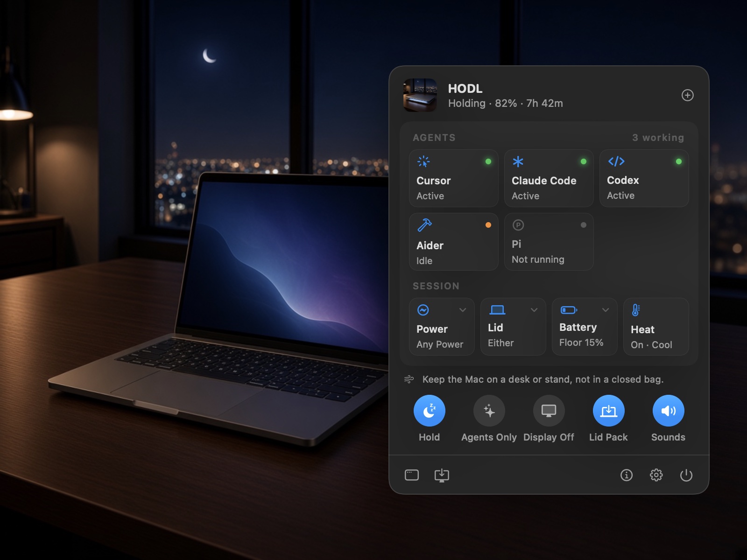The image size is (747, 560).
Task: Click the 'SESSION' section heading
Action: (436, 286)
